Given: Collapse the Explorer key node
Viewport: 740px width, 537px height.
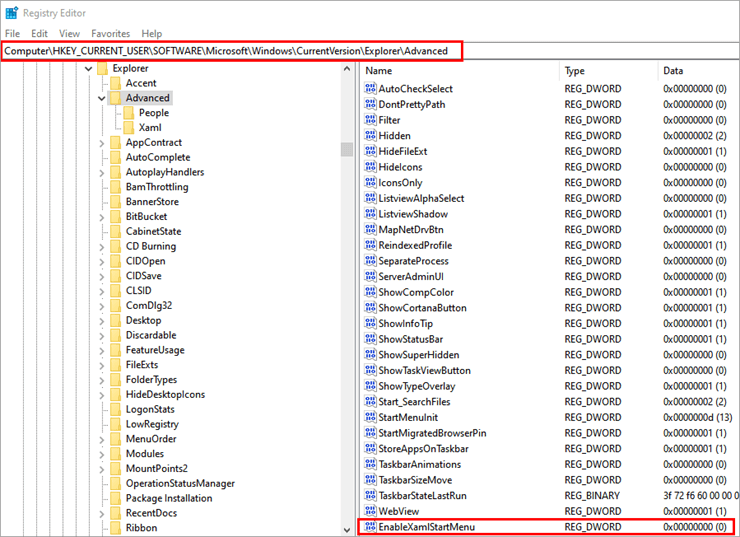Looking at the screenshot, I should [88, 69].
